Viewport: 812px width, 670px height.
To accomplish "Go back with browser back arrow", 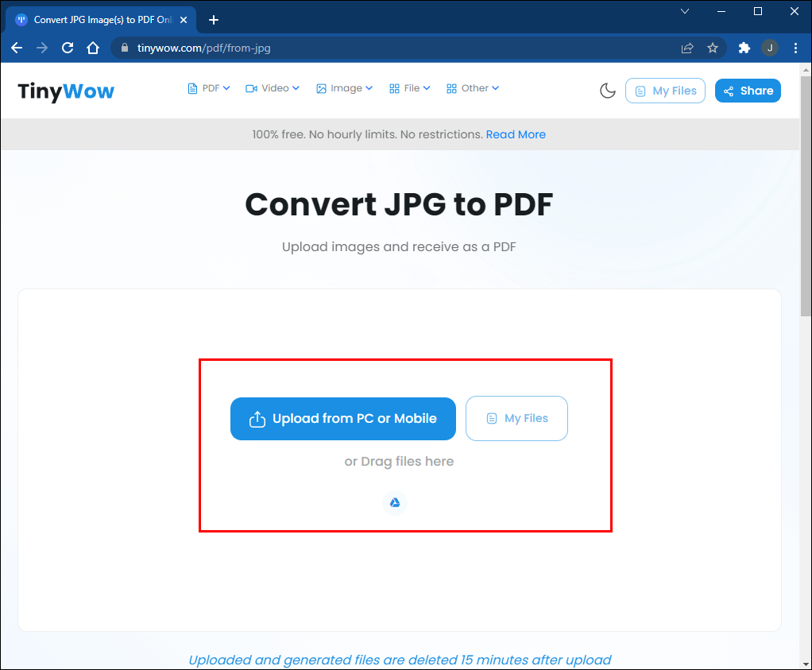I will click(x=17, y=48).
